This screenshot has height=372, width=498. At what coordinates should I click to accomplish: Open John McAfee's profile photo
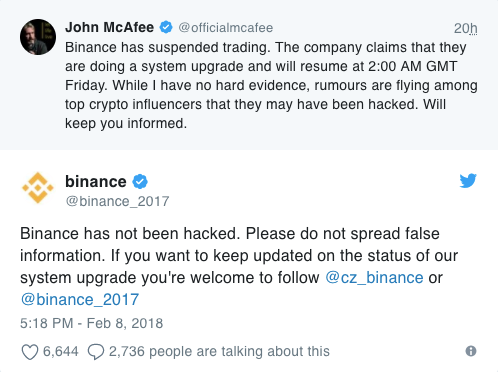(38, 37)
